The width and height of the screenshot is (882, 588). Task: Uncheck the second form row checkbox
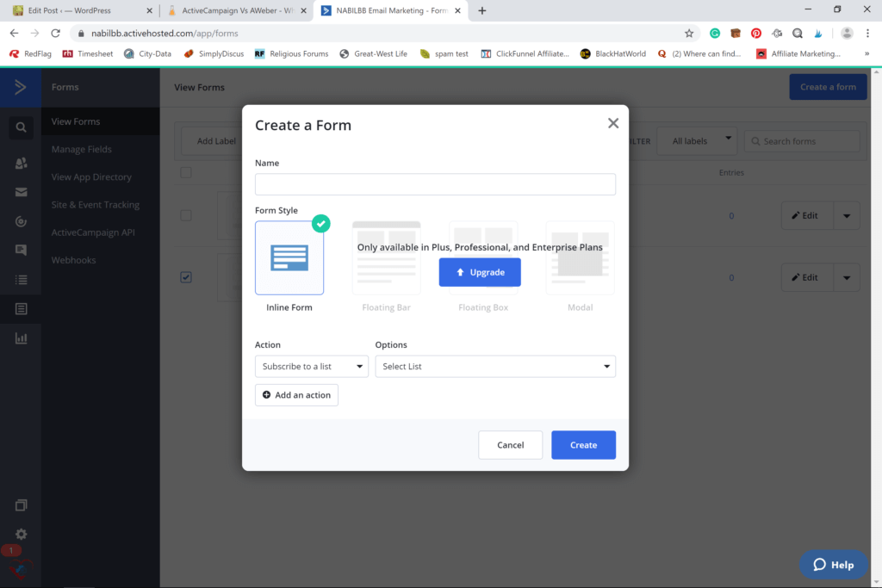coord(186,277)
